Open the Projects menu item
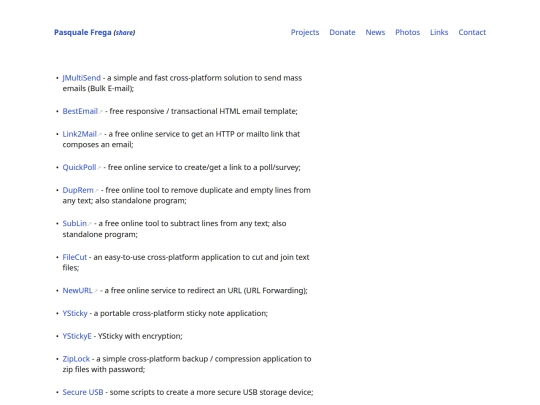The width and height of the screenshot is (540, 405). click(x=305, y=32)
